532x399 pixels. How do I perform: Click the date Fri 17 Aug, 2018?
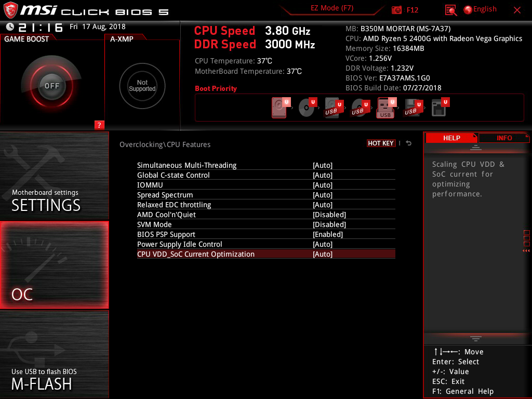coord(97,26)
